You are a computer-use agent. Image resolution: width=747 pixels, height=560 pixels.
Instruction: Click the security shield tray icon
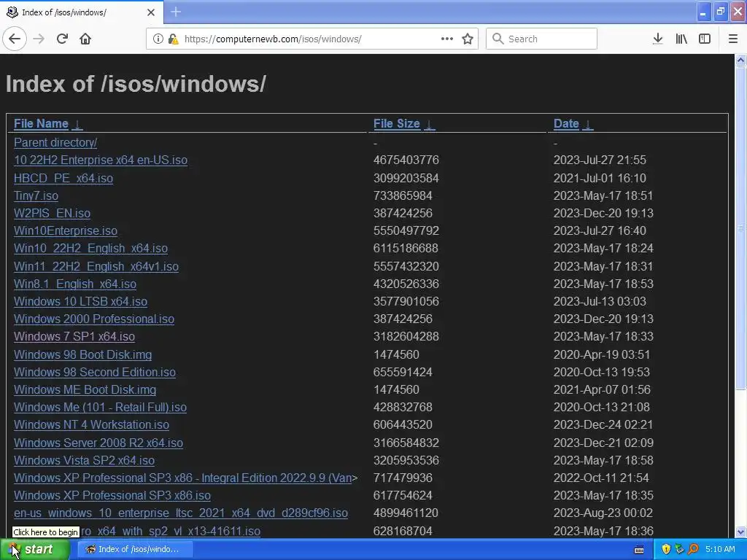[x=666, y=550]
